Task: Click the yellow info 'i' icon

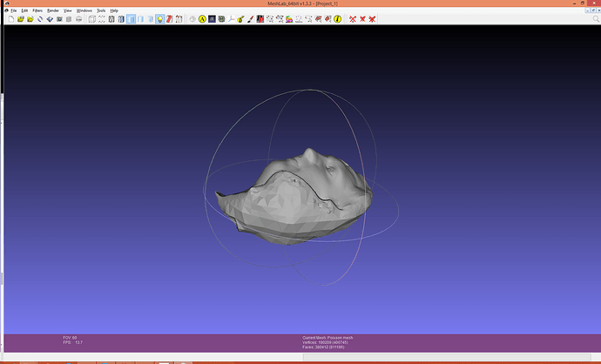Action: pyautogui.click(x=338, y=19)
